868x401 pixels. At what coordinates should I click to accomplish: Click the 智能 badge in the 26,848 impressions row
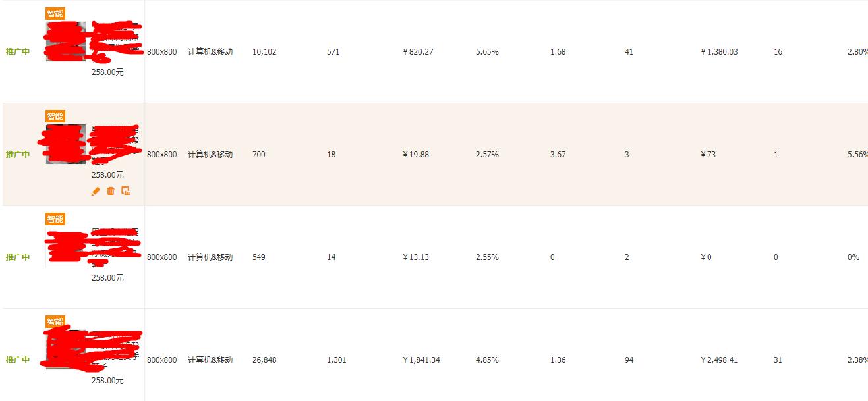pyautogui.click(x=55, y=322)
